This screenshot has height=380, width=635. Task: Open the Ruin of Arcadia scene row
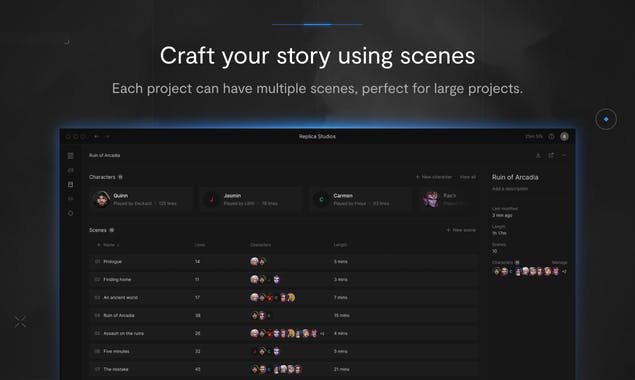(x=283, y=315)
